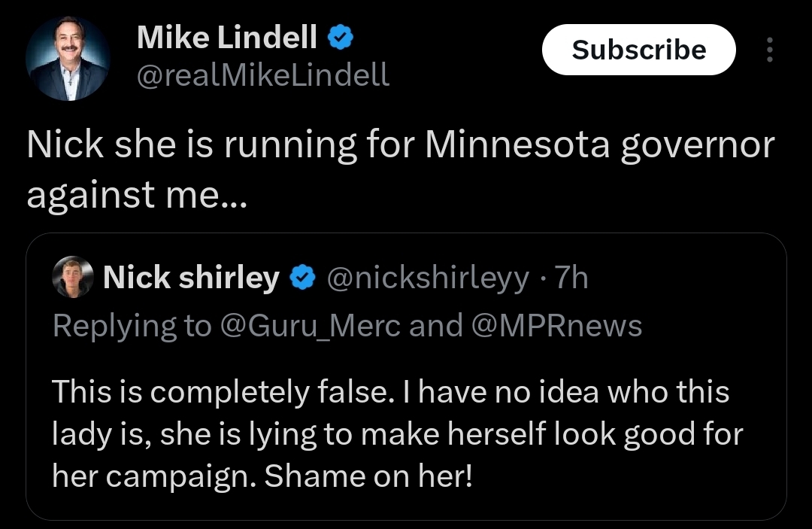Open Mike Lindell's profile picture
This screenshot has width=812, height=529.
point(68,59)
